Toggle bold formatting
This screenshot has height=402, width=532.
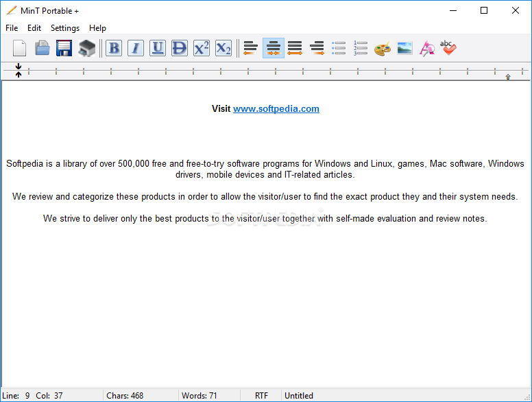[x=114, y=48]
